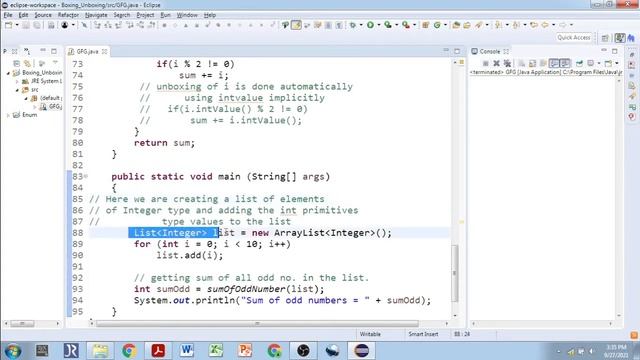Image resolution: width=640 pixels, height=360 pixels.
Task: Expand the Enum project node
Action: point(8,116)
